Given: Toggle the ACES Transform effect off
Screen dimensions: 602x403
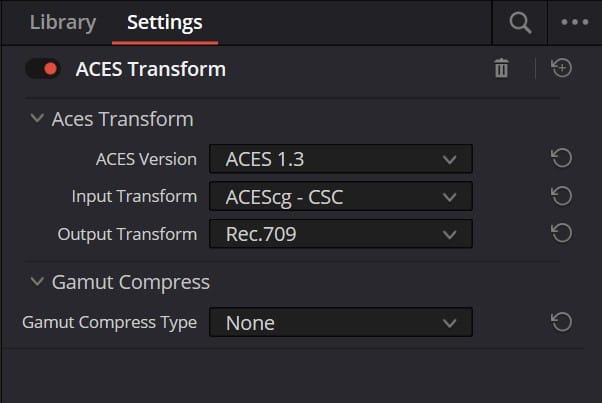Looking at the screenshot, I should pos(43,69).
